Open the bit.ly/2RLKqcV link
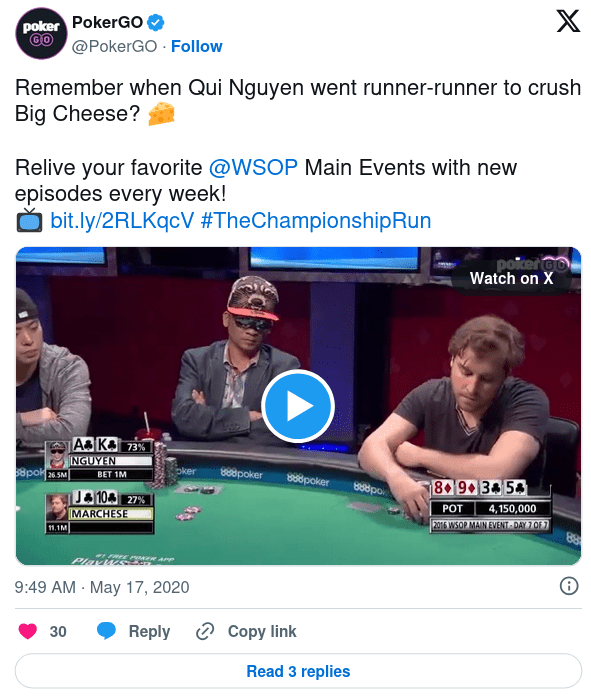591x700 pixels. coord(122,221)
